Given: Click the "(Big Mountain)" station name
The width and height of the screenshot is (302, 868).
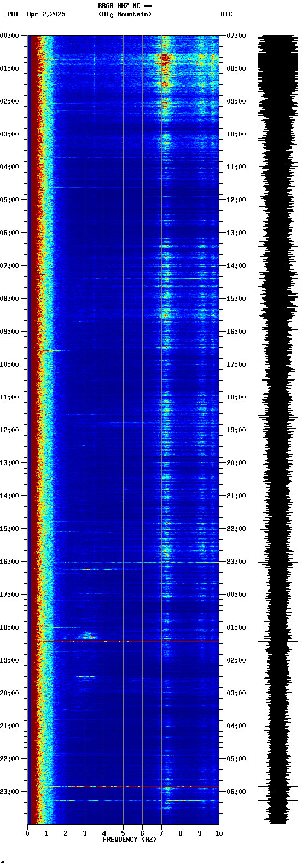Looking at the screenshot, I should [125, 14].
